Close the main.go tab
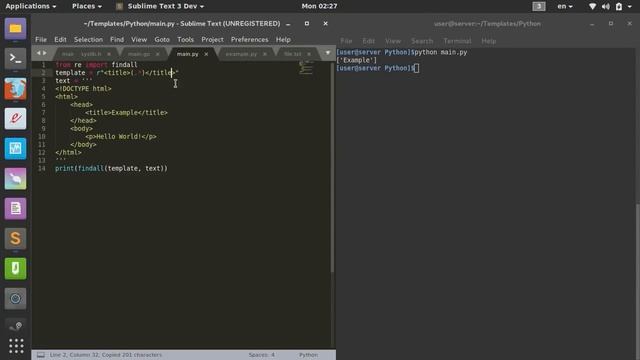The height and width of the screenshot is (360, 640). pos(158,54)
